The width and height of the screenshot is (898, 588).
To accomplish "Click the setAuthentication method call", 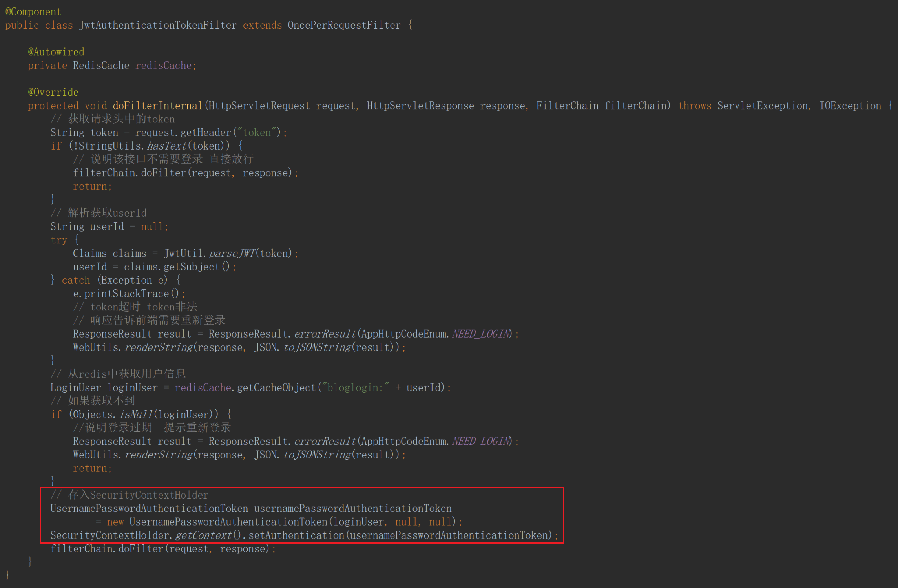I will 296,535.
